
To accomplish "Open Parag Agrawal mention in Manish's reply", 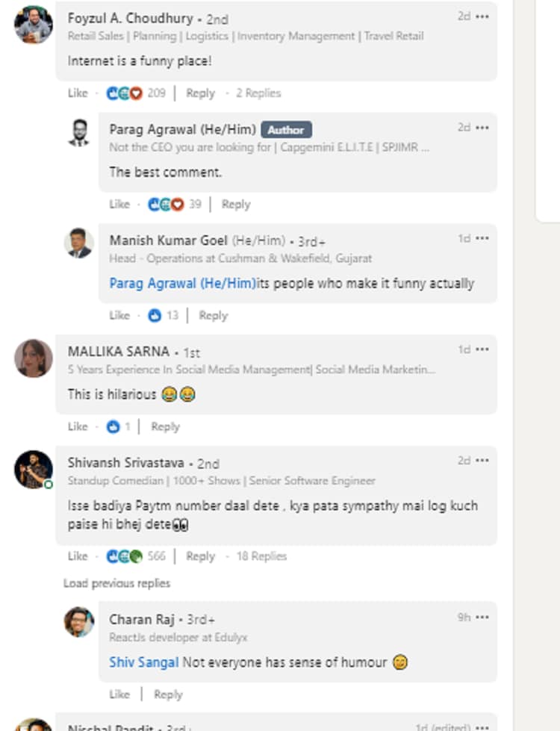I will 183,284.
